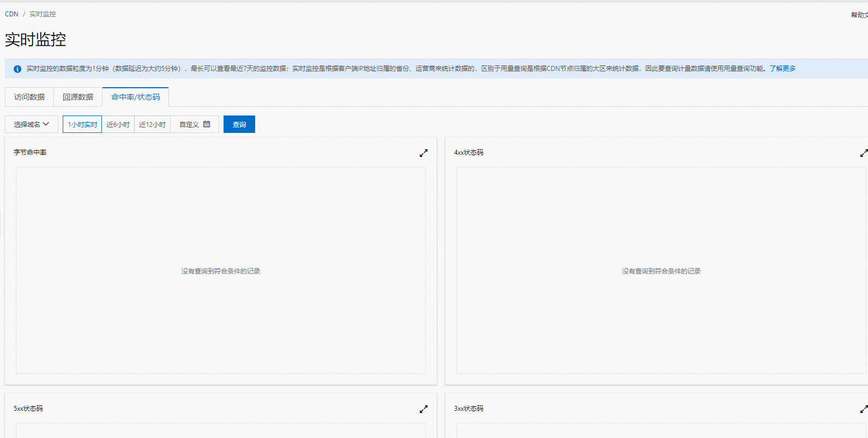Click the blue info icon in the notice
Image resolution: width=868 pixels, height=438 pixels.
17,69
